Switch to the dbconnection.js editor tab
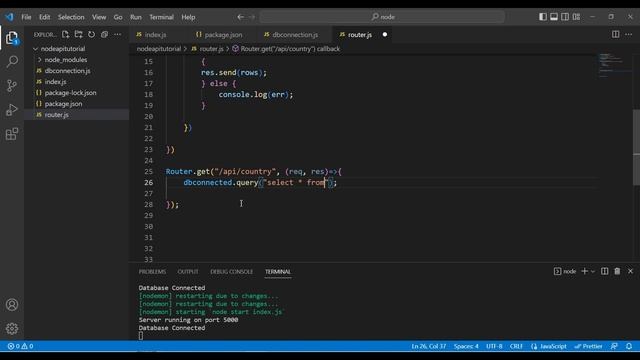Screen dimensions: 640x360 tap(294, 35)
